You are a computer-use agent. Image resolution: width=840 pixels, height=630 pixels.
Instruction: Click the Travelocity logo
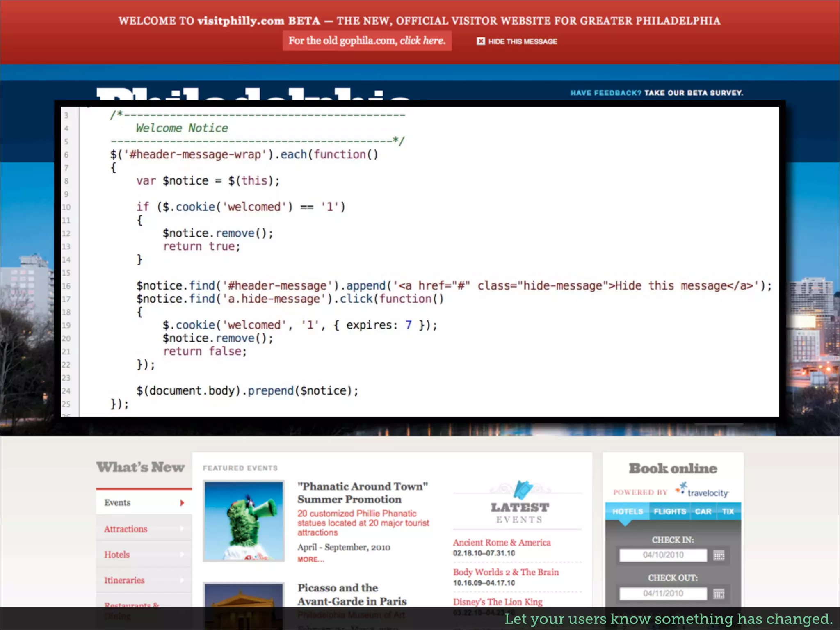tap(703, 491)
